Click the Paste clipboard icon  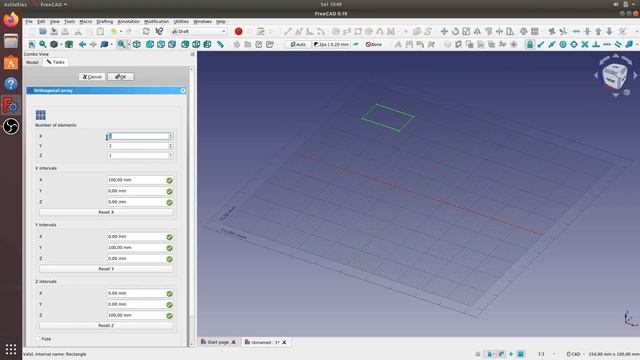pos(100,31)
